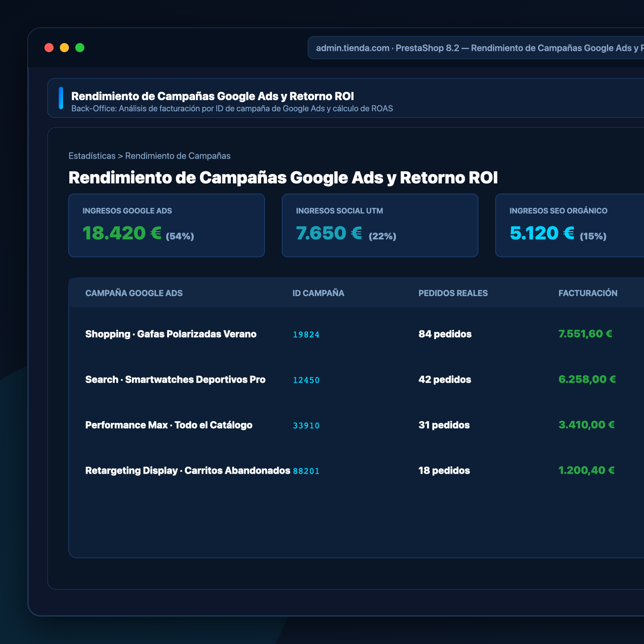This screenshot has height=644, width=644.
Task: Click the Back-Office subtitle in the header banner
Action: (232, 109)
